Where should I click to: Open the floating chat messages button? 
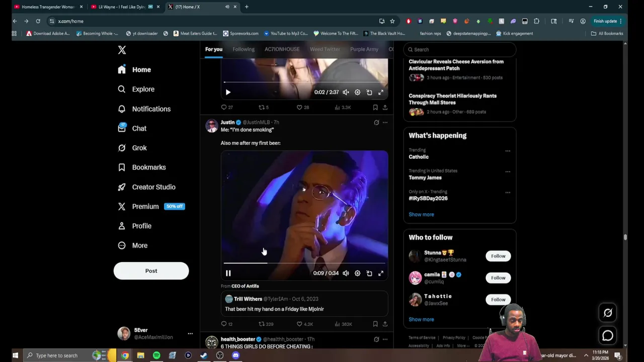[608, 335]
